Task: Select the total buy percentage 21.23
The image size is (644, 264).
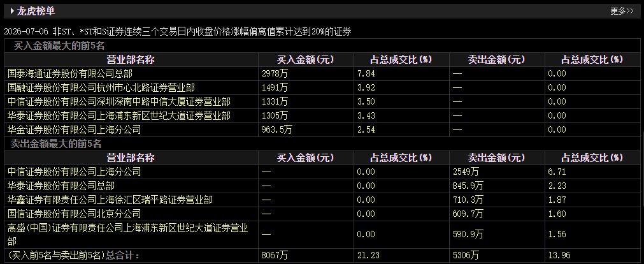Action: click(368, 255)
